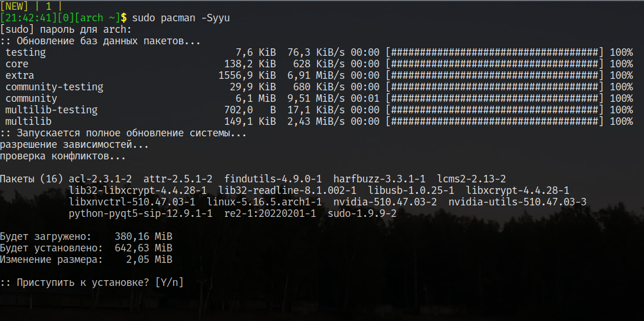Click the 'Будет установлено: 642,63 MiB' line

pos(86,249)
